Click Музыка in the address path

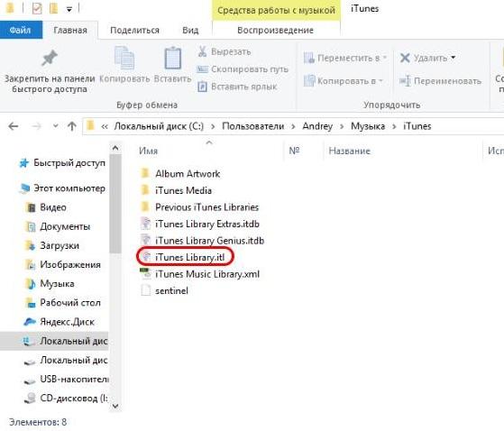(x=368, y=126)
